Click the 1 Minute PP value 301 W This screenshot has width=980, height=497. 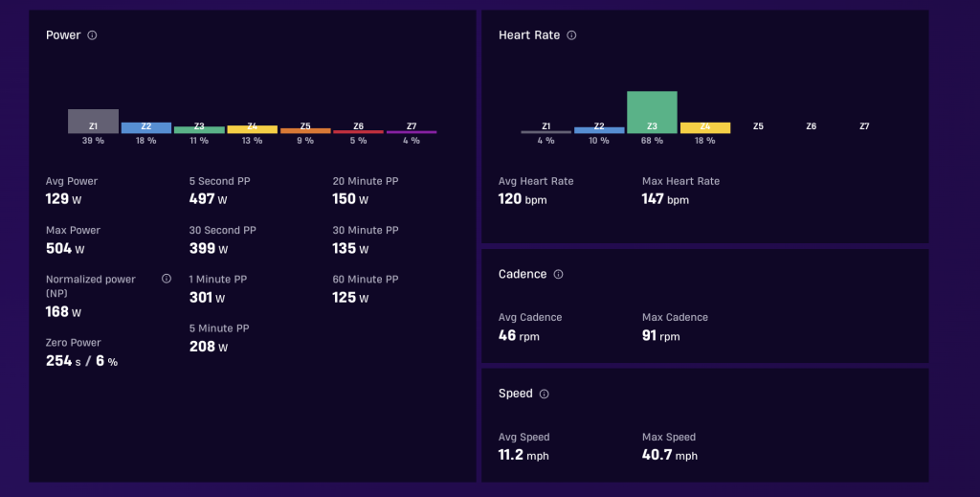click(207, 298)
